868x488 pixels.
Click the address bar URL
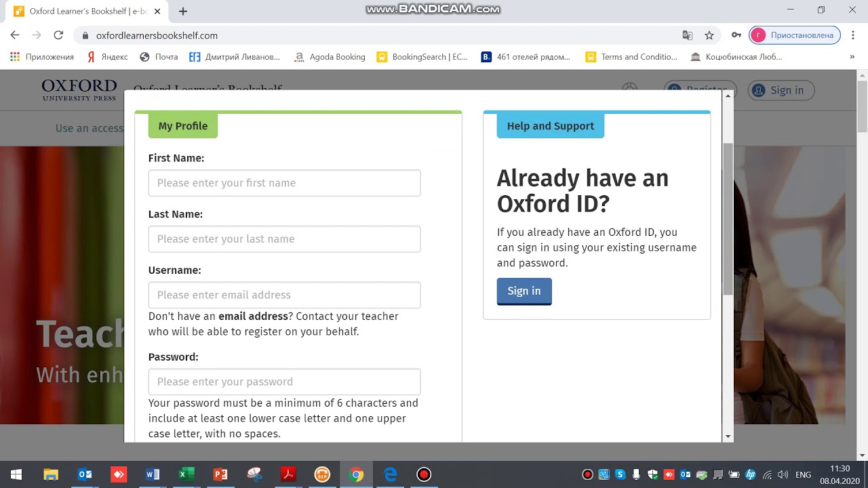pyautogui.click(x=157, y=35)
